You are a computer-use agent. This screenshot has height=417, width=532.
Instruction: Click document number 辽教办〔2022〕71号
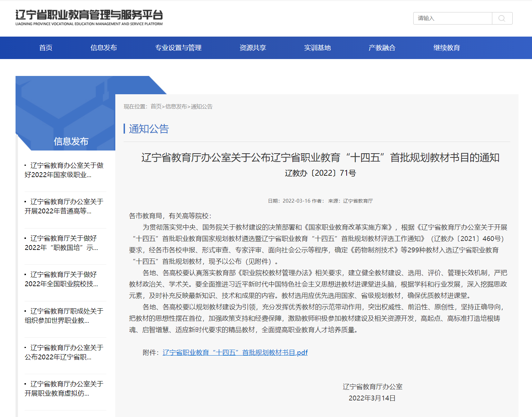pyautogui.click(x=320, y=173)
